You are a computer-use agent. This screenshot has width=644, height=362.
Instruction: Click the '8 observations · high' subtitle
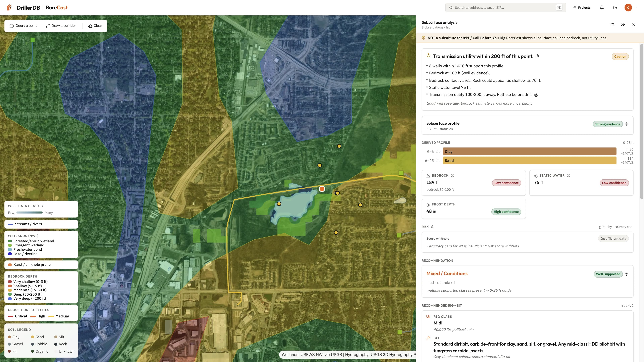pos(437,27)
